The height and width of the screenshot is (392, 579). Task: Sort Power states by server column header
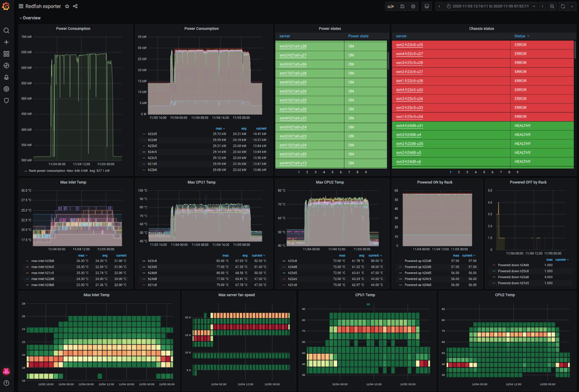click(285, 36)
